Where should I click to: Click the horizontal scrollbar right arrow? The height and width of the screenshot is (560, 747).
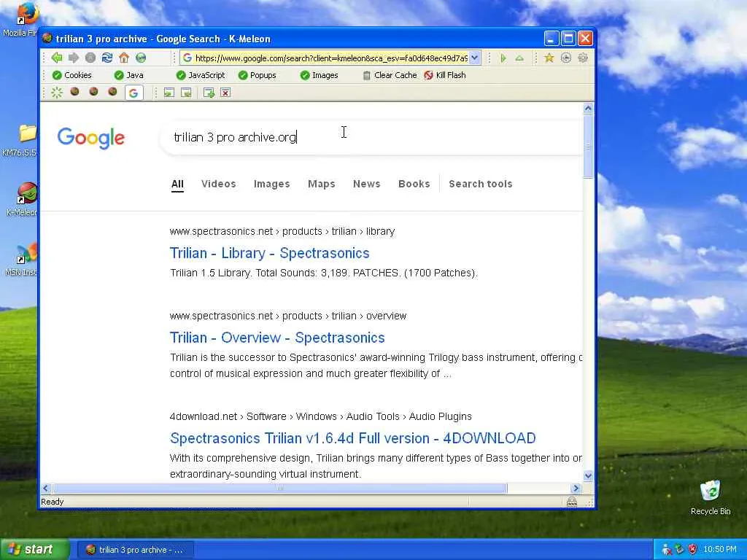[576, 488]
